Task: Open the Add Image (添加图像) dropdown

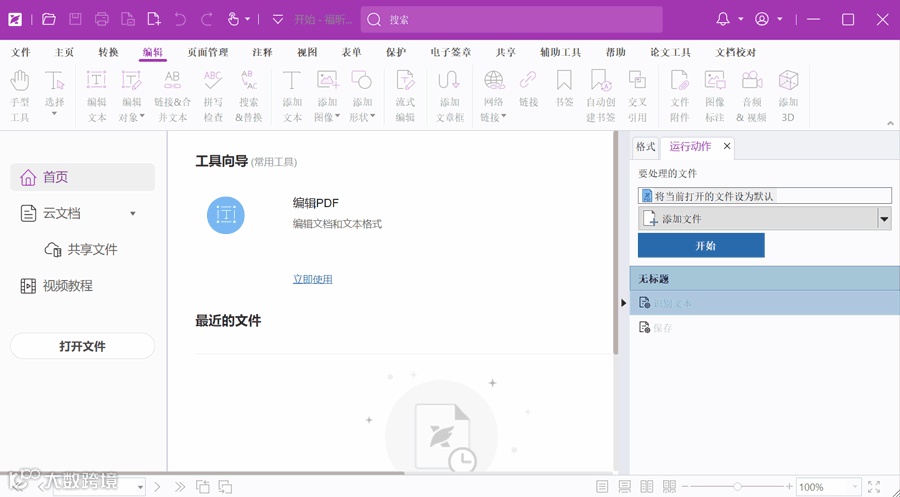Action: pos(338,117)
